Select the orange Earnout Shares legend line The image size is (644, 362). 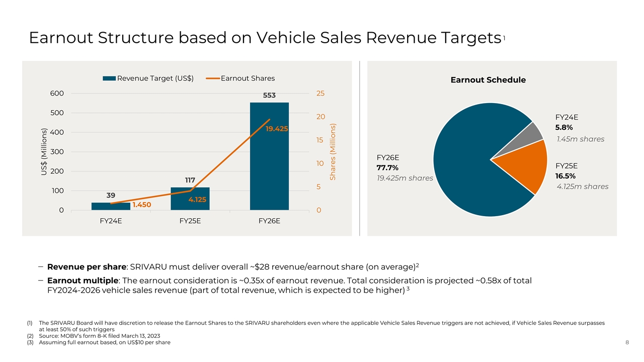coord(213,78)
